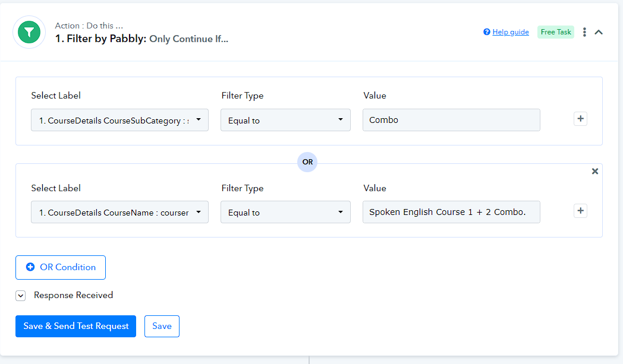
Task: Click the step title 1. Filter by Pabbly
Action: pyautogui.click(x=100, y=39)
